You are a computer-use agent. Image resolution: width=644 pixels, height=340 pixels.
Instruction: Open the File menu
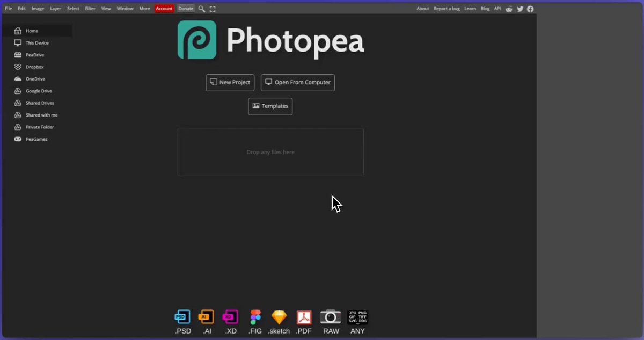[x=9, y=9]
